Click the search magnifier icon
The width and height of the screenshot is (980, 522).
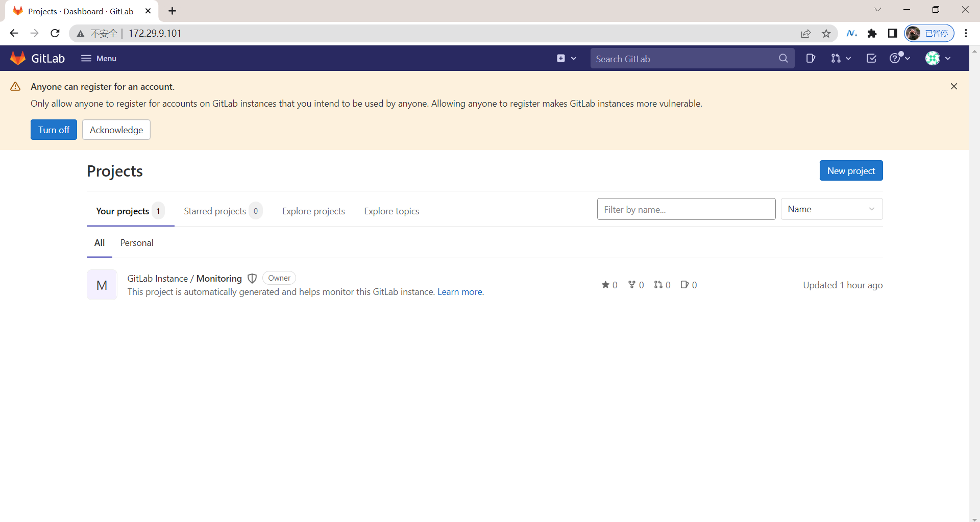(783, 59)
